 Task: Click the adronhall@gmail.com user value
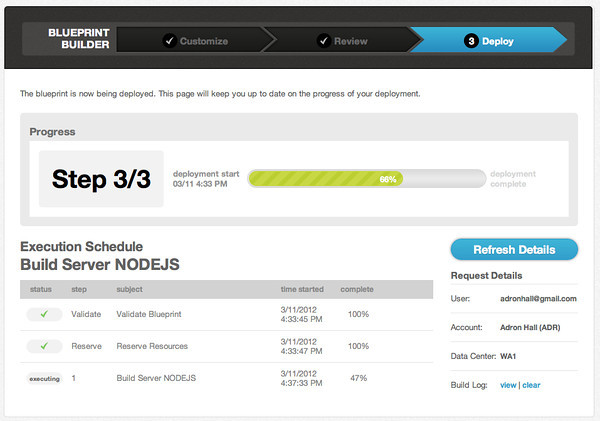(538, 299)
